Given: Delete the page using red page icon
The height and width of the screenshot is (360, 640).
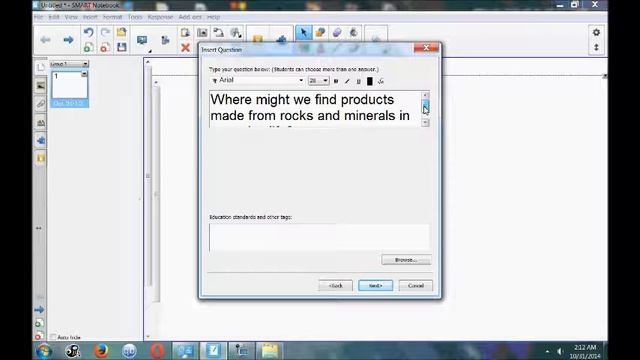Looking at the screenshot, I should pyautogui.click(x=105, y=47).
